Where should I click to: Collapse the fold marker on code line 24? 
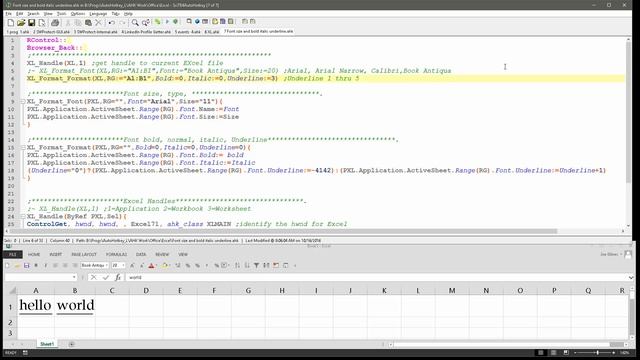[23, 216]
